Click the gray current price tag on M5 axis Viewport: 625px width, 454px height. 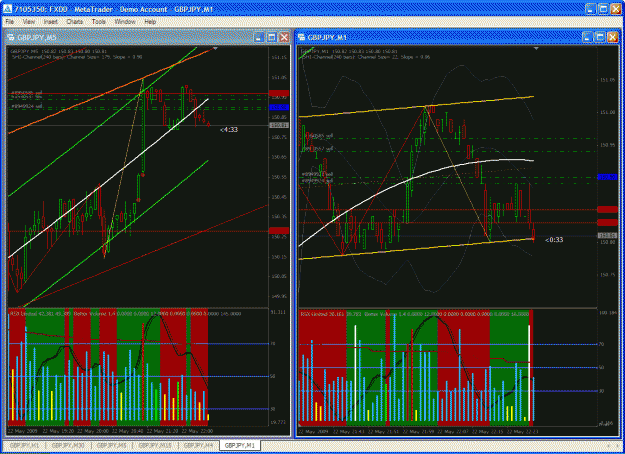pos(279,126)
